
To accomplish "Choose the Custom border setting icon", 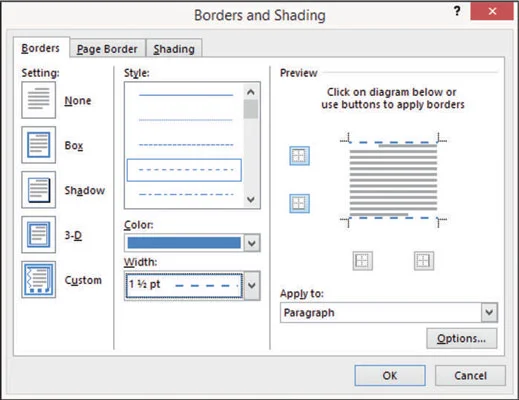I will coord(39,280).
